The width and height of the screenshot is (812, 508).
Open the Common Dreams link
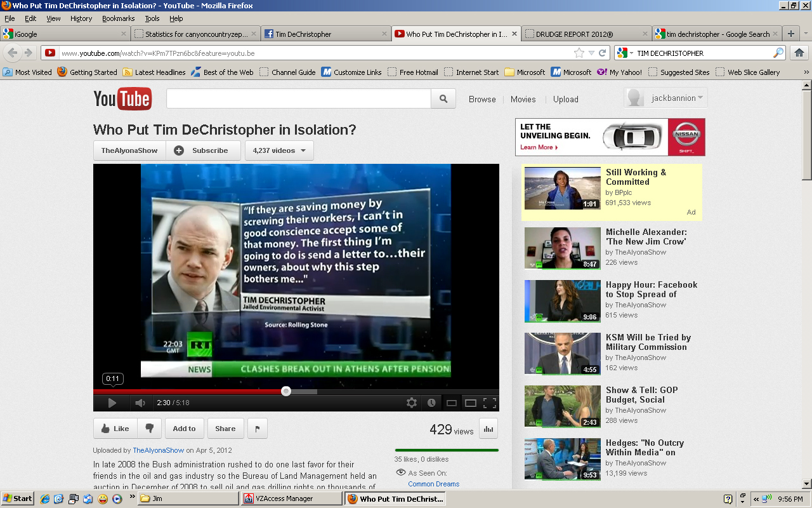tap(433, 484)
